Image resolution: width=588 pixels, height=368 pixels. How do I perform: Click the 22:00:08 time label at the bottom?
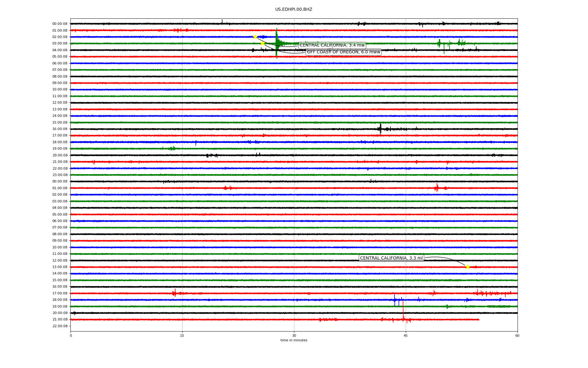click(x=60, y=326)
